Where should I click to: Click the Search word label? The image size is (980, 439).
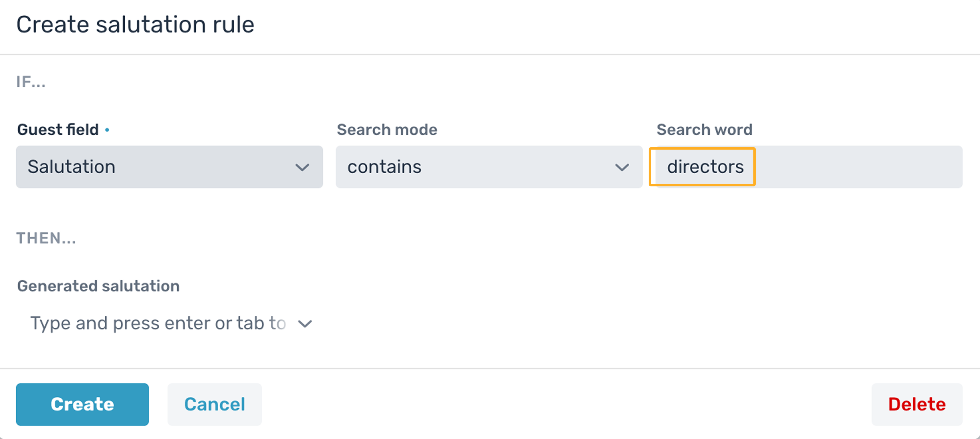pos(705,129)
